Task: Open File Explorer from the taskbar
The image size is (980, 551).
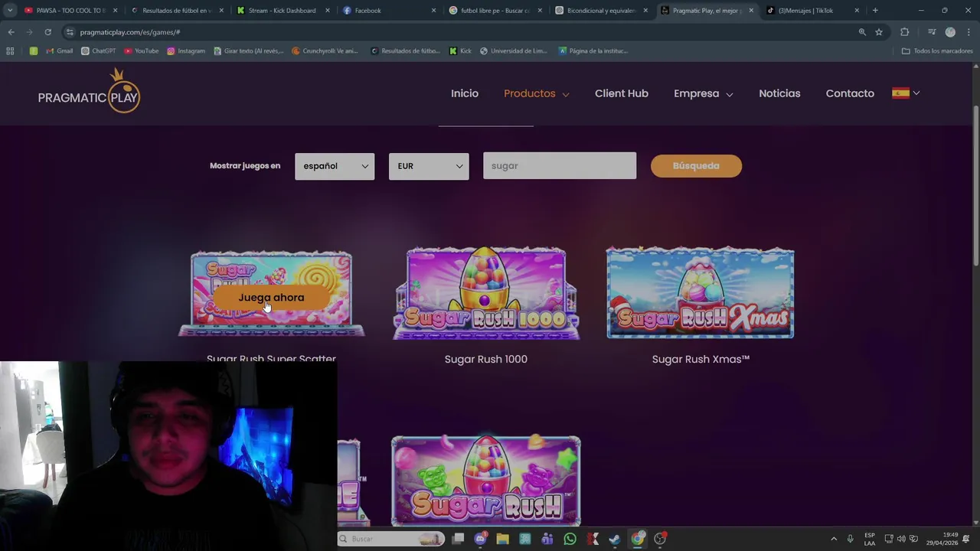Action: (502, 539)
